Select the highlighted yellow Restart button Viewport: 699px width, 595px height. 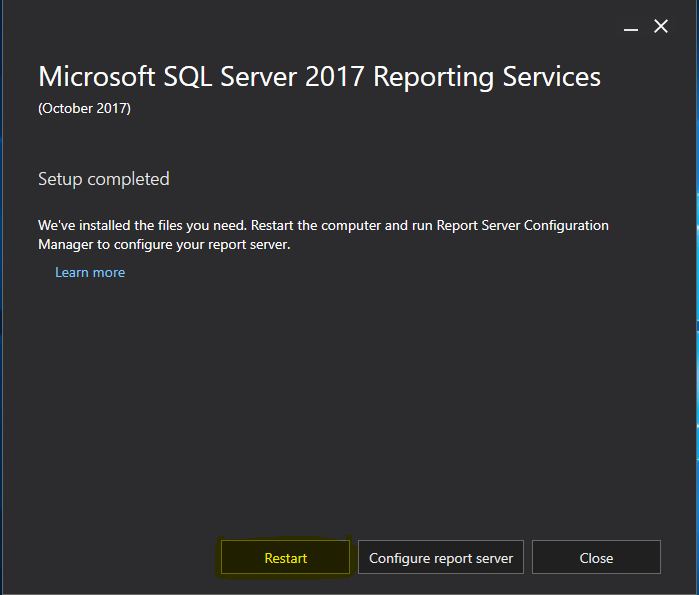pos(285,557)
